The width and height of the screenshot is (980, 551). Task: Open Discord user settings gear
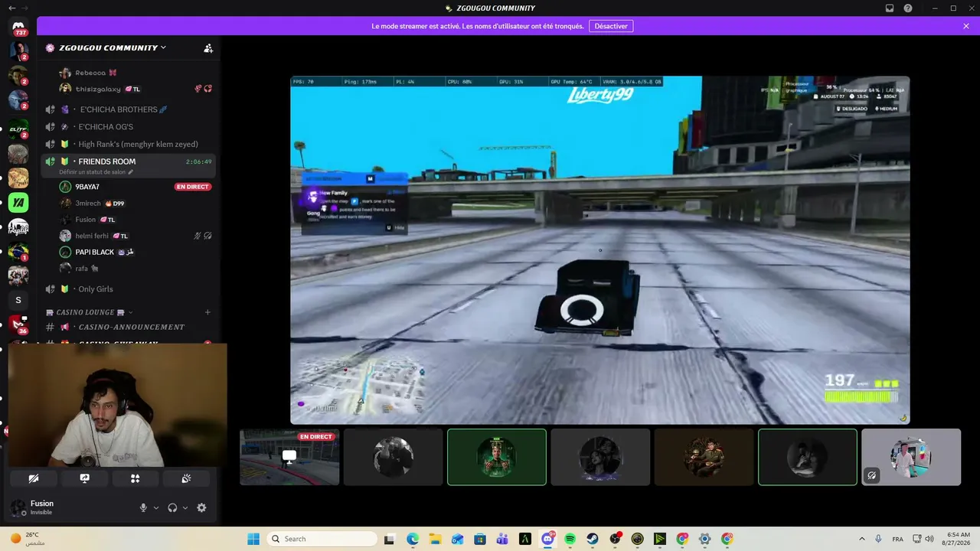(201, 507)
